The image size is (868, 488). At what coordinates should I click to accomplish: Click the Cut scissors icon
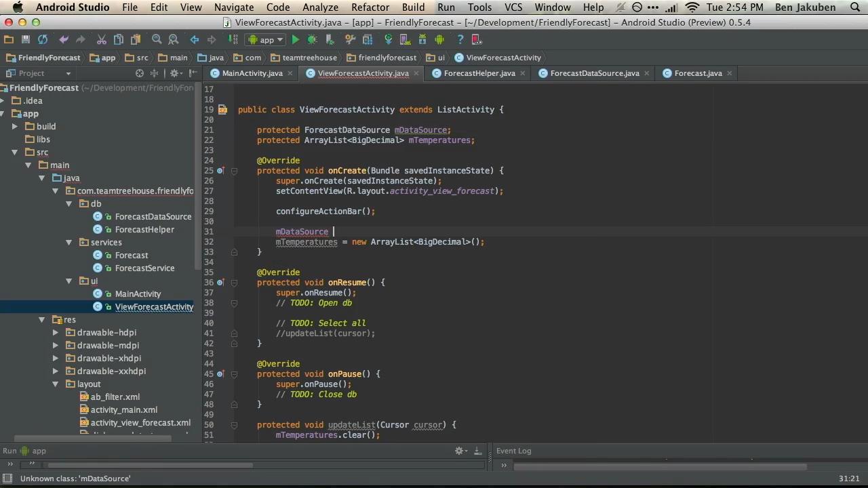click(x=102, y=40)
